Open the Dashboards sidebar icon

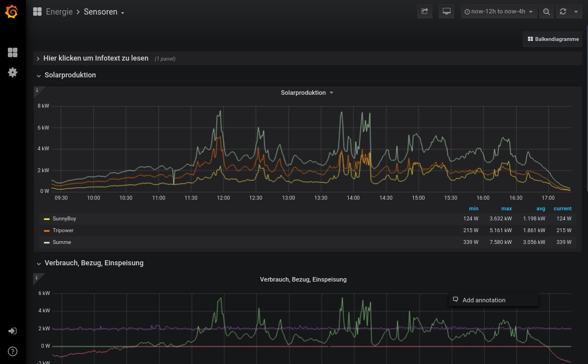click(12, 53)
